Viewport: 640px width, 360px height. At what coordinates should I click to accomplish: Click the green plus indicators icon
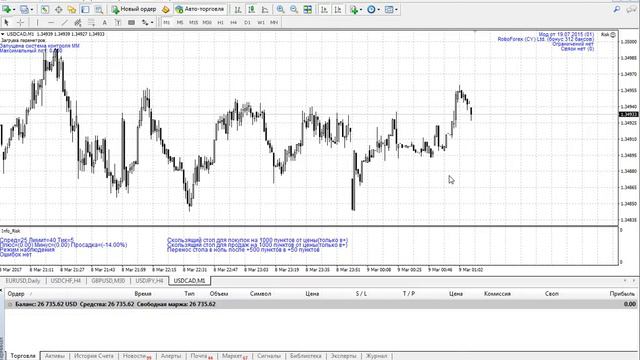[x=354, y=9]
